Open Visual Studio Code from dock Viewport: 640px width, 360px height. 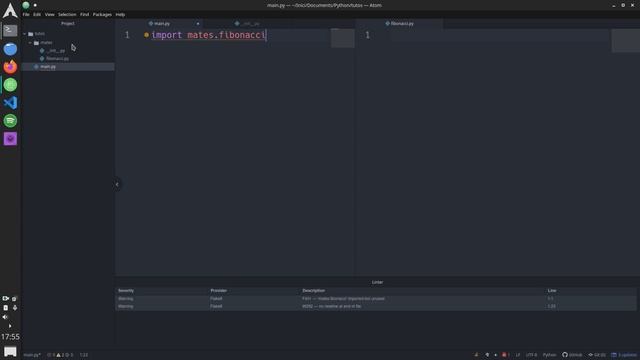(x=10, y=103)
